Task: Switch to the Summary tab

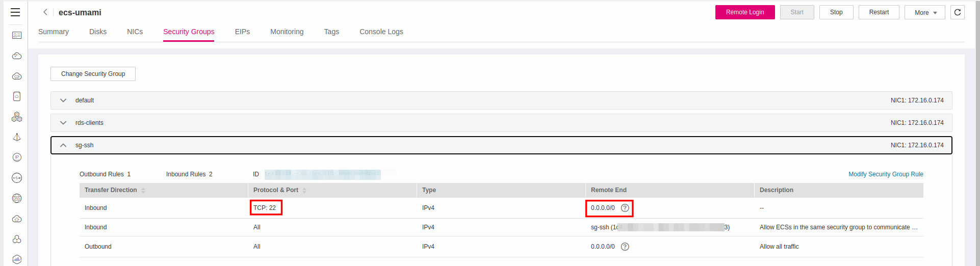Action: [54, 32]
